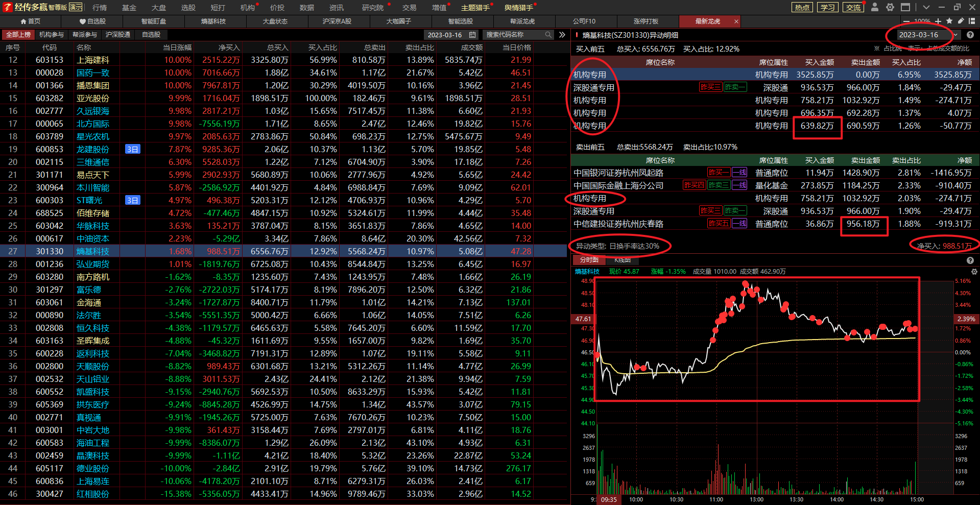Click the help icon next to date dropdown
Screen dimensions: 980x505
click(x=970, y=35)
